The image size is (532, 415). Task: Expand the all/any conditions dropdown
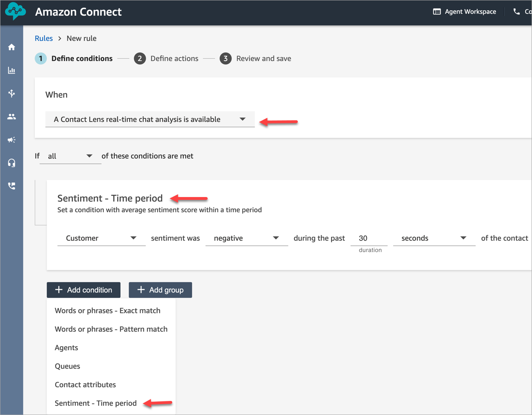70,156
